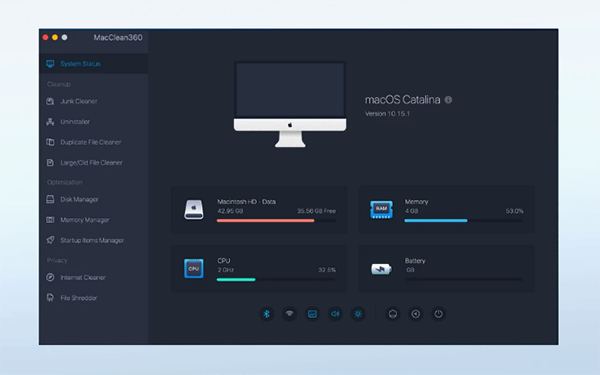600x375 pixels.
Task: Click the 2 GHz CPU value
Action: point(225,270)
